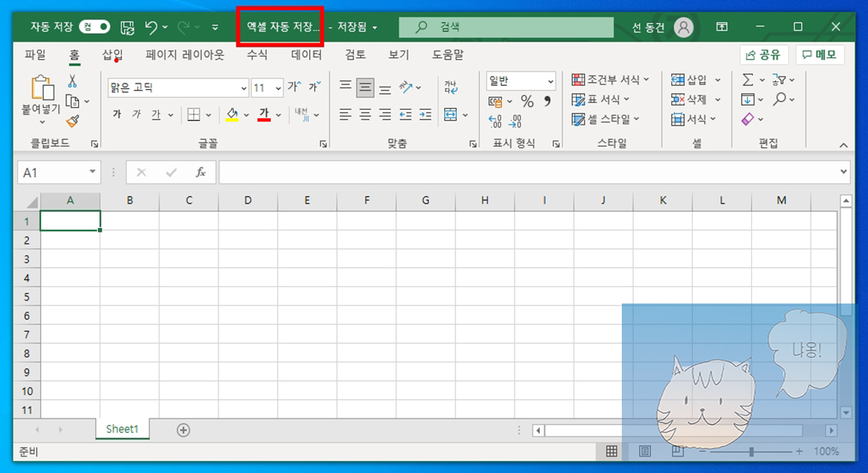This screenshot has height=473, width=868.
Task: Switch to the 보기 tab
Action: click(398, 54)
